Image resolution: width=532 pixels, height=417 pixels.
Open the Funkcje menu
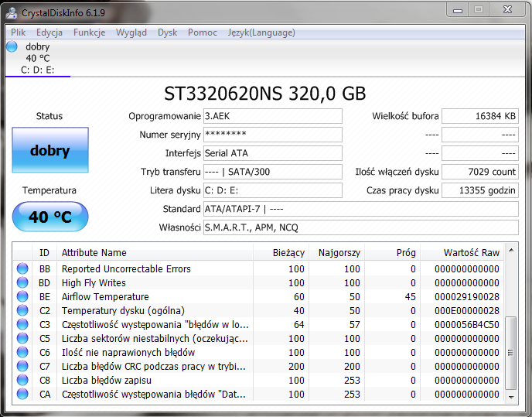pos(90,32)
